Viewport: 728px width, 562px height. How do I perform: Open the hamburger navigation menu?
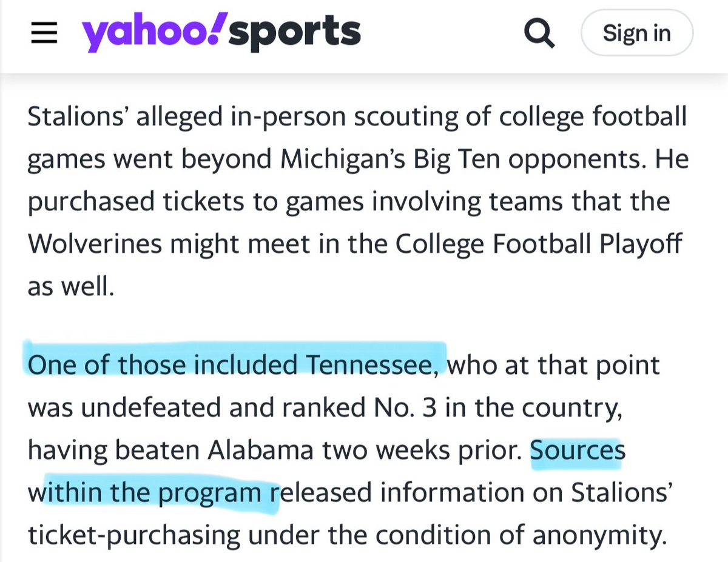pyautogui.click(x=44, y=34)
